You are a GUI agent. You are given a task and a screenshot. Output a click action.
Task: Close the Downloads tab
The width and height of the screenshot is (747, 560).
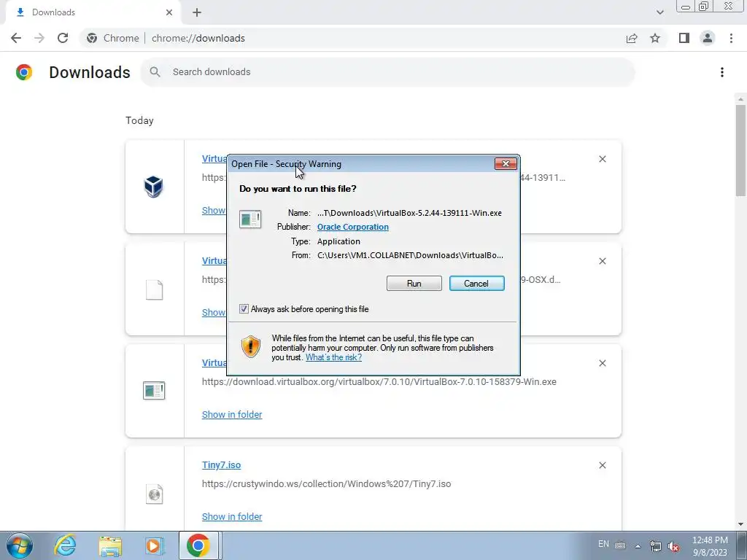click(169, 12)
